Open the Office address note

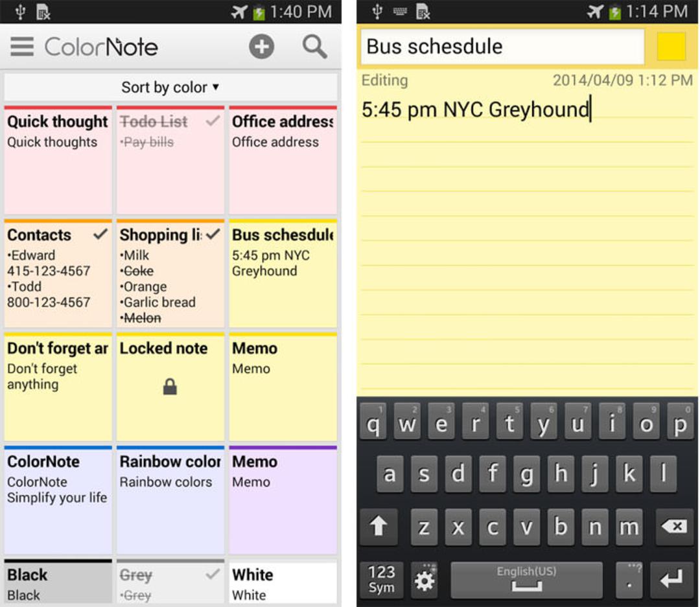(283, 160)
